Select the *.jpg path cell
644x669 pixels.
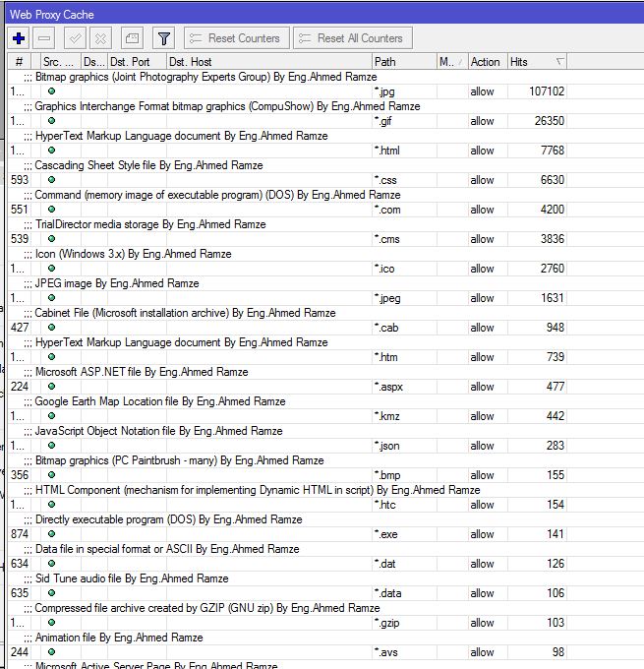pyautogui.click(x=404, y=91)
